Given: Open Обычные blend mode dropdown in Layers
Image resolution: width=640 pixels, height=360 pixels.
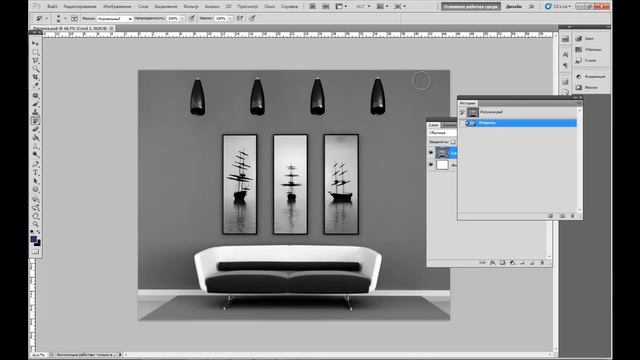Looking at the screenshot, I should click(x=442, y=133).
